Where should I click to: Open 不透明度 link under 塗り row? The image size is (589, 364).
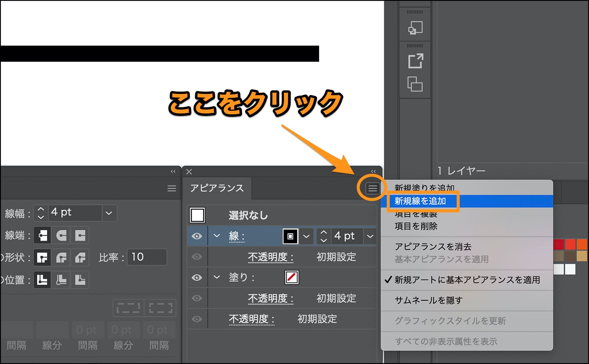pyautogui.click(x=271, y=298)
